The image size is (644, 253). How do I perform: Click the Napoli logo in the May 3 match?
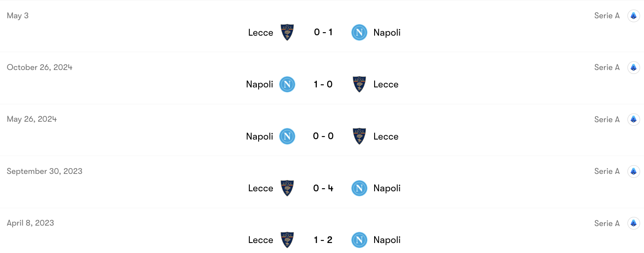[359, 32]
